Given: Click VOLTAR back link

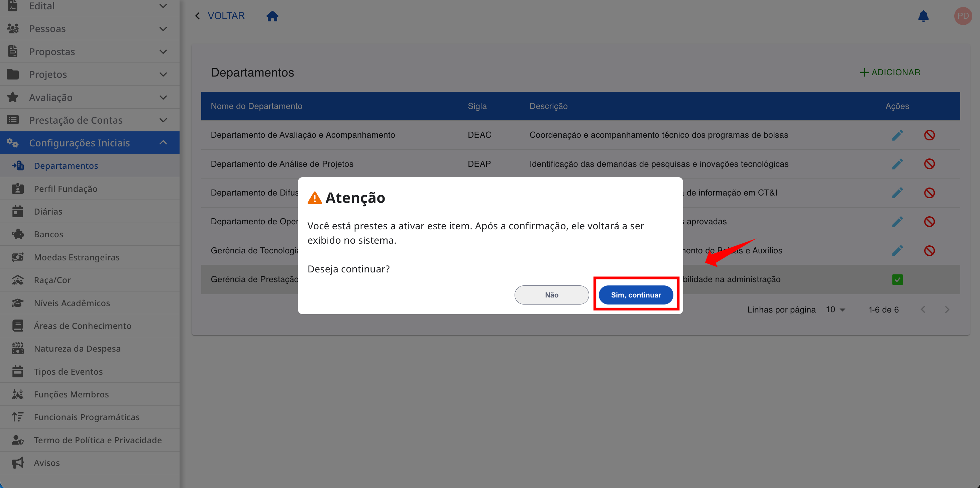Looking at the screenshot, I should [x=220, y=16].
